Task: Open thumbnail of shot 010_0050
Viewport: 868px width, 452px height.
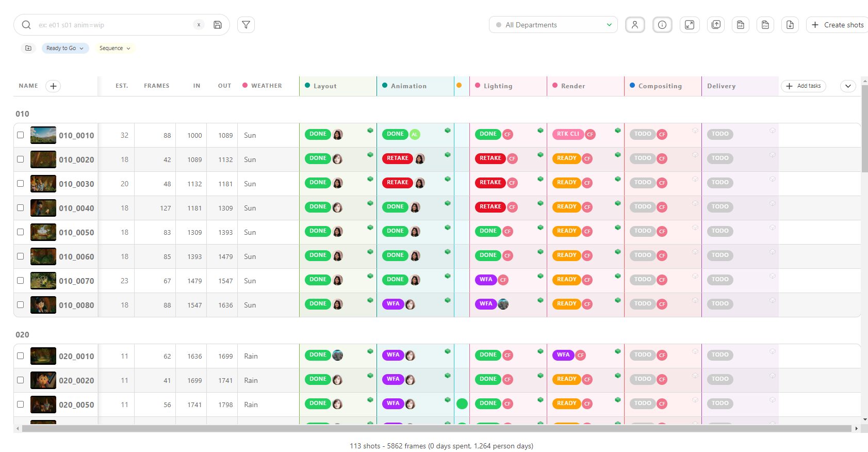Action: [43, 232]
